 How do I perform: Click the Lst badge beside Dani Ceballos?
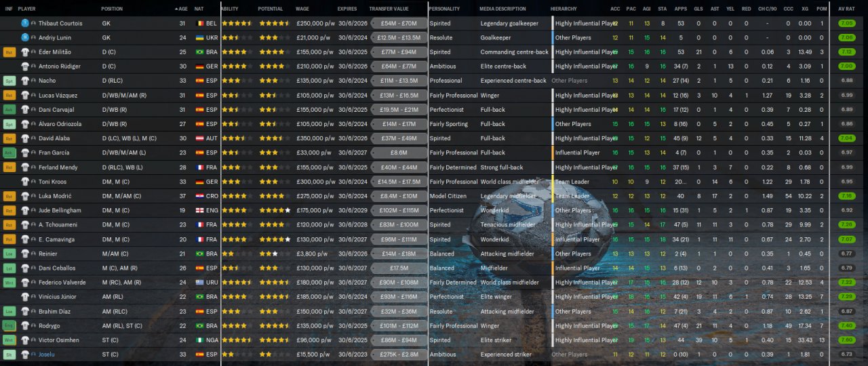(x=9, y=268)
